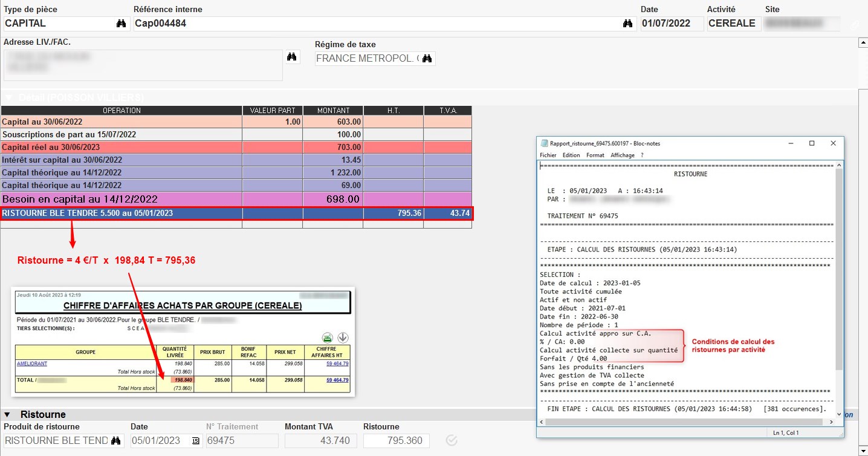
Task: Click Notepad horizontal scrollbar right arrow
Action: click(x=831, y=420)
